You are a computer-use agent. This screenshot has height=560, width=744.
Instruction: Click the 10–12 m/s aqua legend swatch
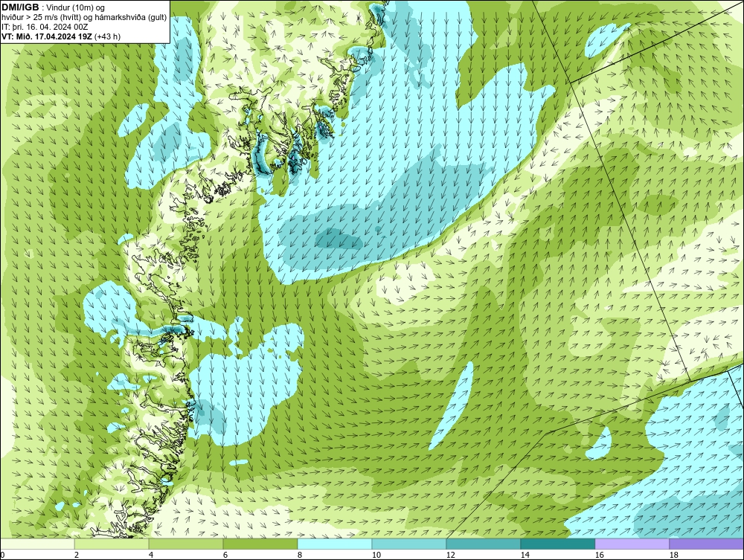coord(409,544)
